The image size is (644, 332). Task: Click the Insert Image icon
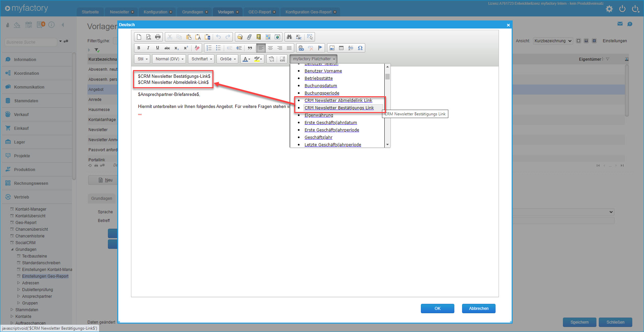[332, 48]
